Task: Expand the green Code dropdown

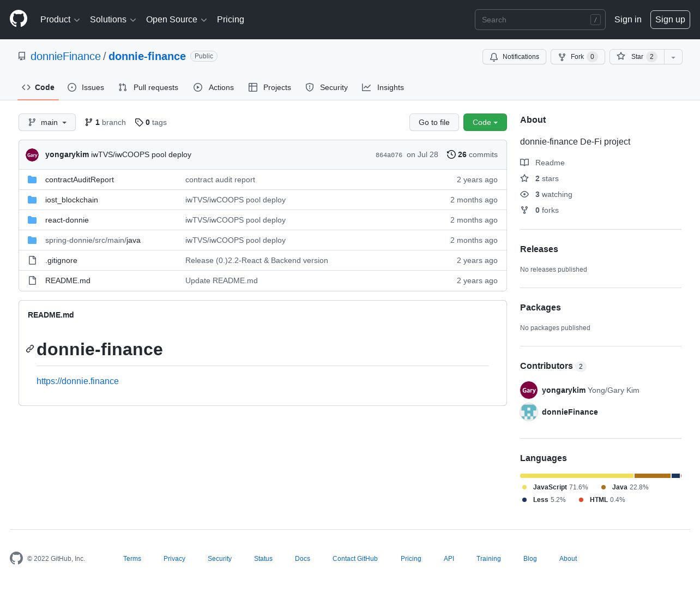Action: (x=485, y=122)
